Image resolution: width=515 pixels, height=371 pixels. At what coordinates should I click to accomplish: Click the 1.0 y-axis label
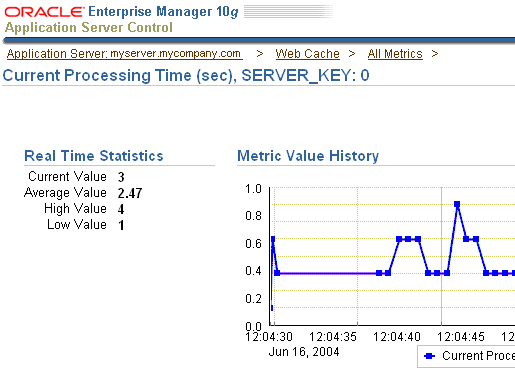(253, 189)
